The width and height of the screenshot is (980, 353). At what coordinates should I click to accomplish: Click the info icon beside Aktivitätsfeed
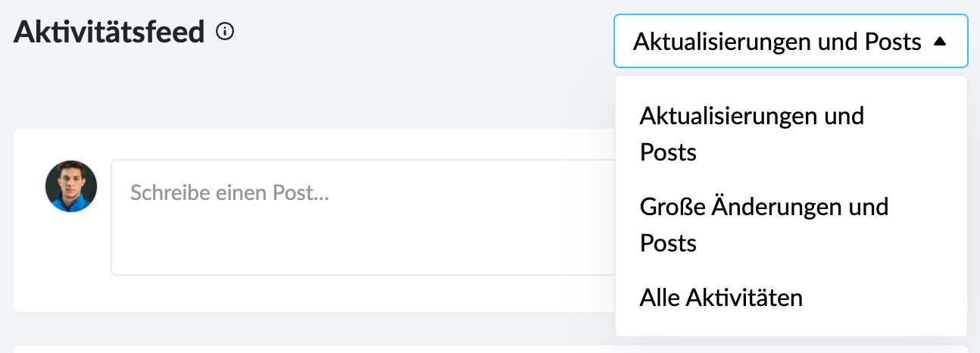tap(225, 32)
